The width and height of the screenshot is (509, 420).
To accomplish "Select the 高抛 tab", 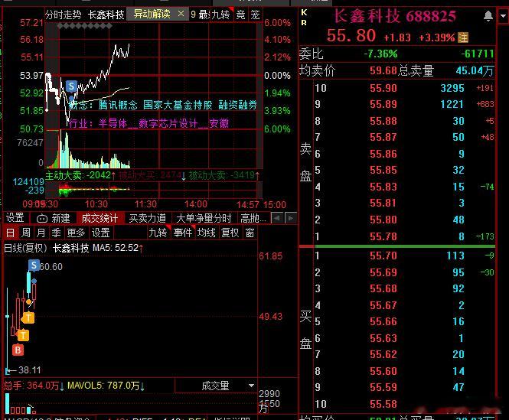I will [x=253, y=218].
